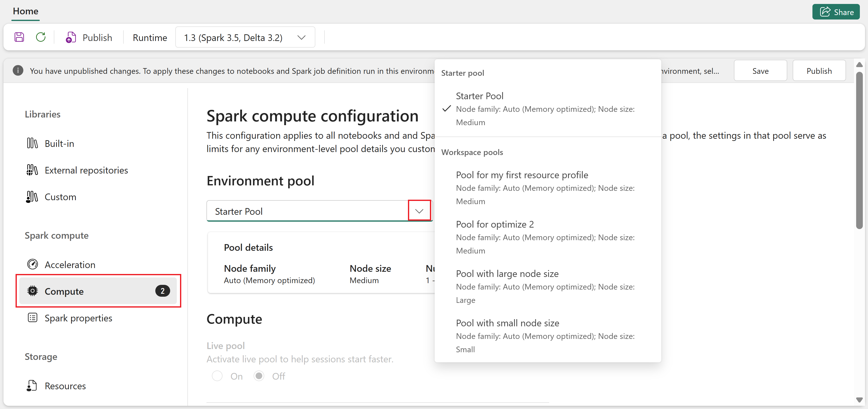This screenshot has width=868, height=409.
Task: Click the Compute changes badge showing 2
Action: click(162, 291)
